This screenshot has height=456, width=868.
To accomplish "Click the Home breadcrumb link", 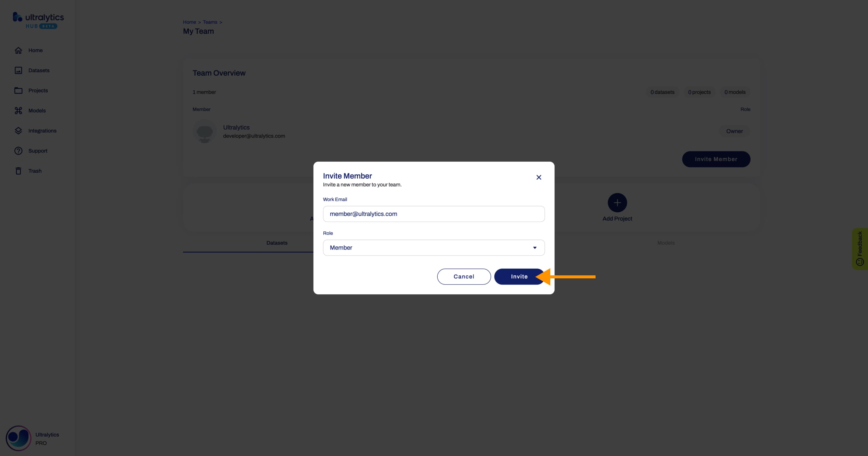I will click(x=190, y=22).
